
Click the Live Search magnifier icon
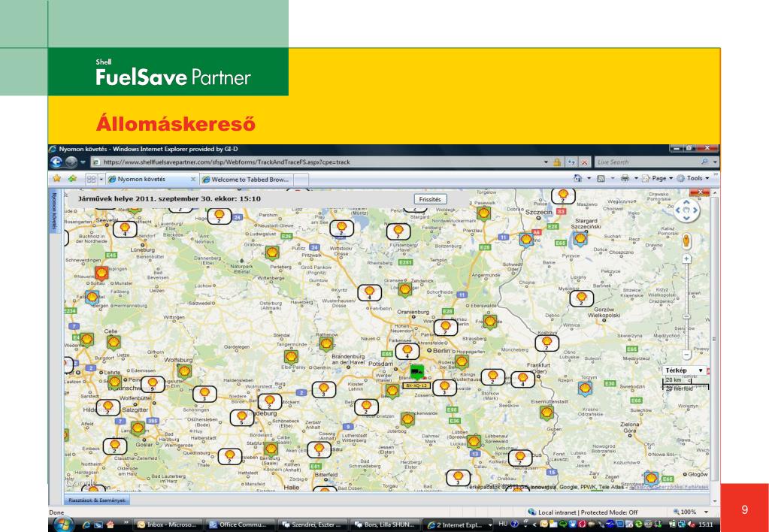705,162
